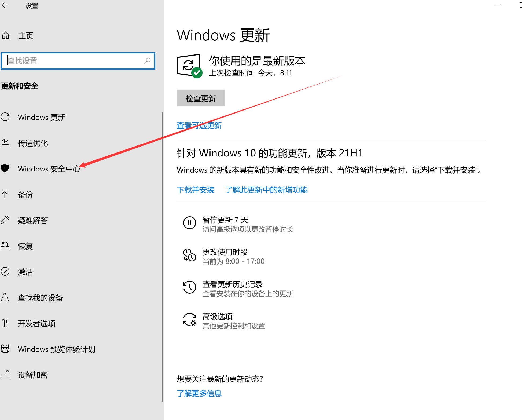
Task: Click the Find my device (查找我的设备) icon
Action: click(x=5, y=297)
